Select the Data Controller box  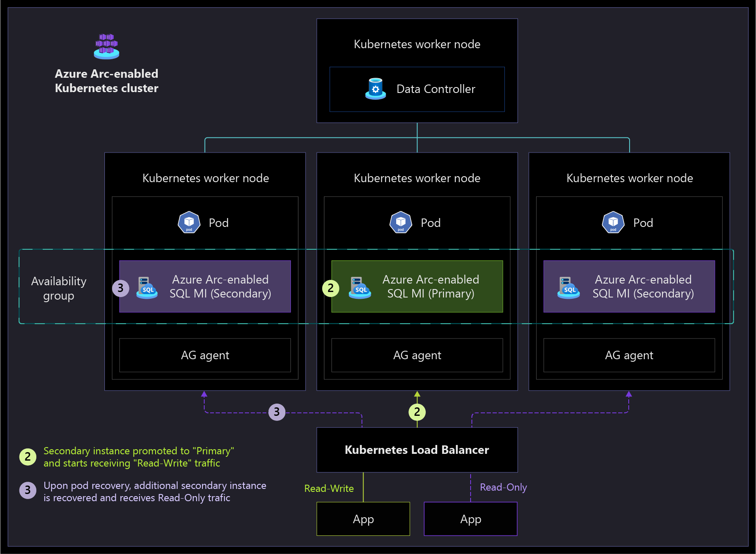point(417,89)
